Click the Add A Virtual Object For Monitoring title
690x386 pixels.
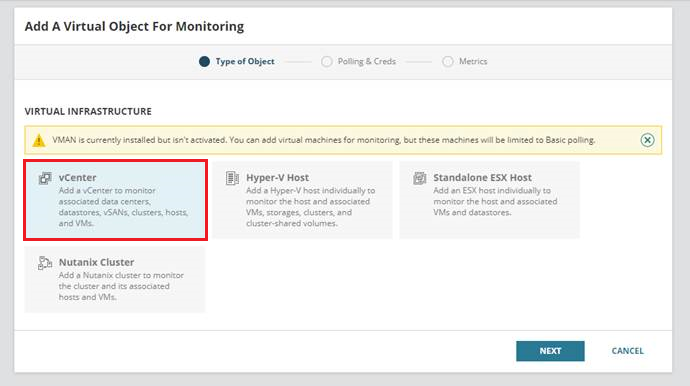click(134, 26)
